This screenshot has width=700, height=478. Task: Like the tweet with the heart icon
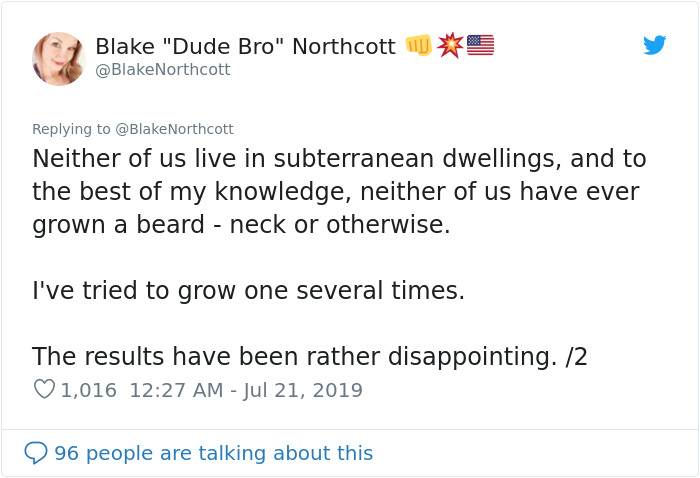(44, 390)
